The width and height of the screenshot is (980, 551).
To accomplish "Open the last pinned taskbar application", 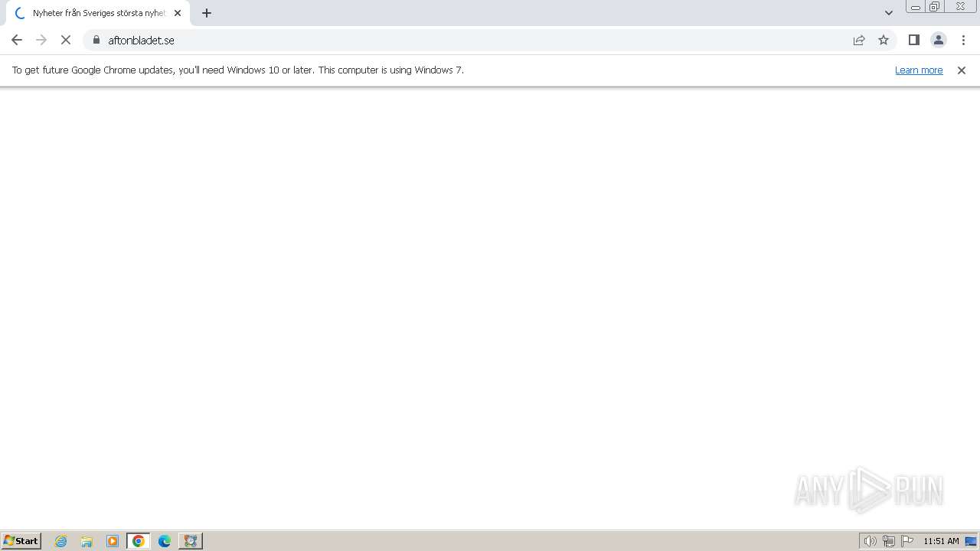I will (191, 541).
